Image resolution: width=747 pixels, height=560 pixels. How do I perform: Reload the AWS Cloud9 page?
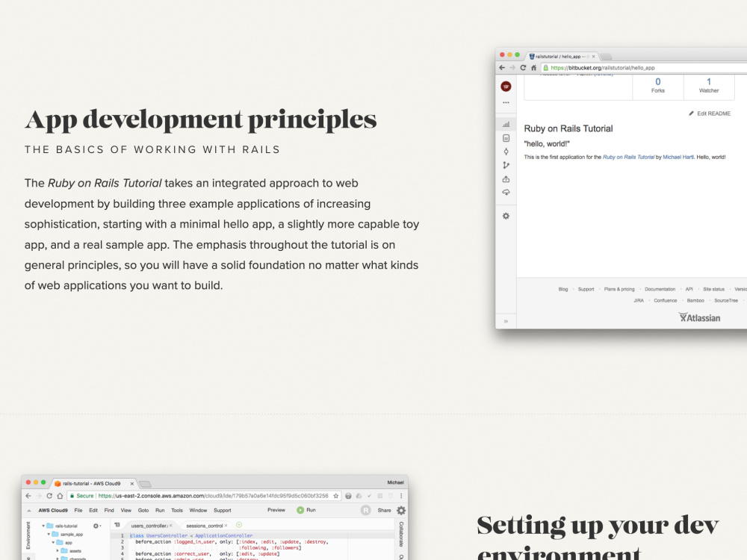pyautogui.click(x=49, y=496)
